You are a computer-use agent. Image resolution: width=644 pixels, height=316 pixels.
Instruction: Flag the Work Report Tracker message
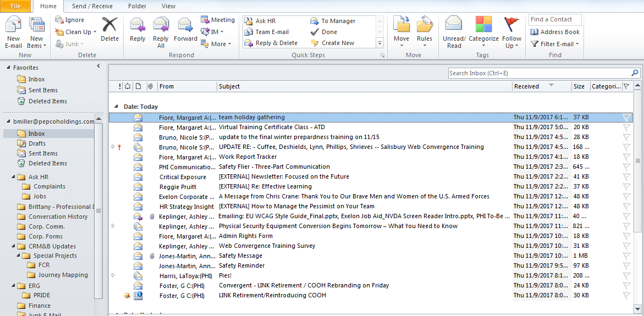point(626,157)
